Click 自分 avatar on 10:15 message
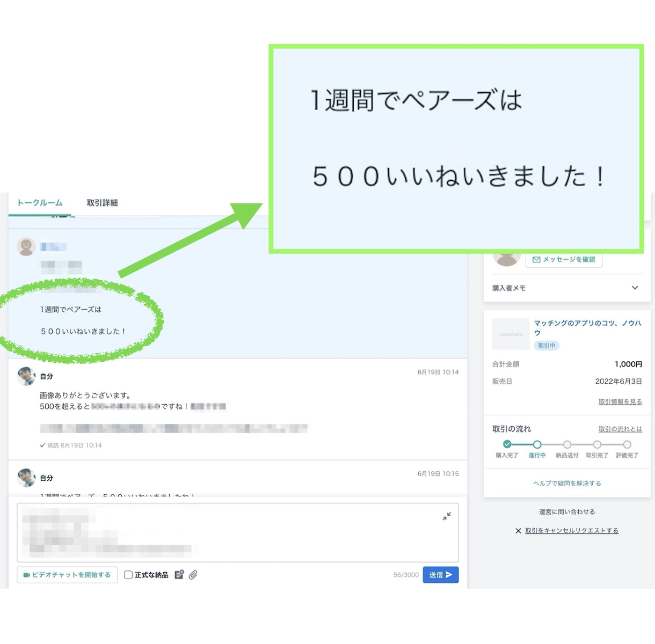This screenshot has width=655, height=644. point(26,478)
